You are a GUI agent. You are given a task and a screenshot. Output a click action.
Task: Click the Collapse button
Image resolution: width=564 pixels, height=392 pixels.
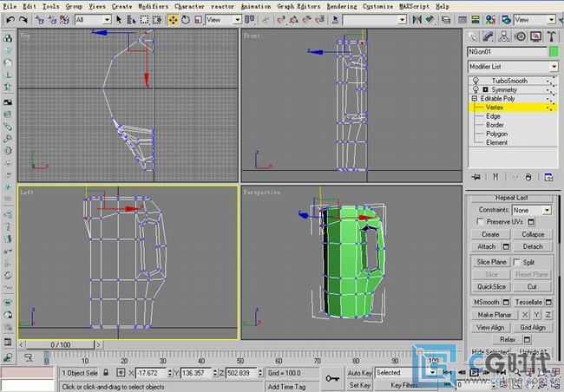click(x=533, y=234)
